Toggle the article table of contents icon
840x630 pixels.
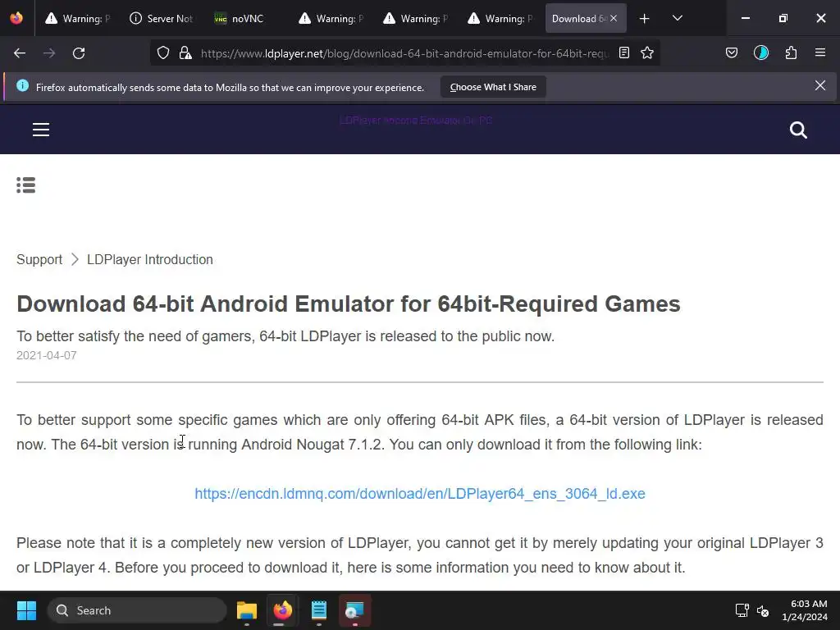click(x=25, y=185)
